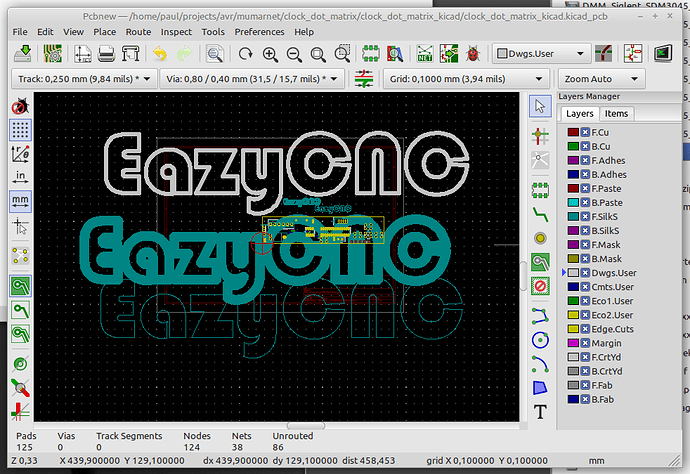Toggle visibility checkbox of Edge.Cuts layer
Image resolution: width=690 pixels, height=474 pixels.
click(x=585, y=329)
